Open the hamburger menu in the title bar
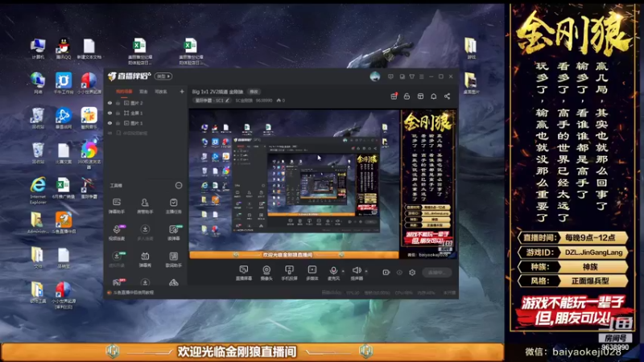Image resolution: width=644 pixels, height=362 pixels. pos(421,76)
